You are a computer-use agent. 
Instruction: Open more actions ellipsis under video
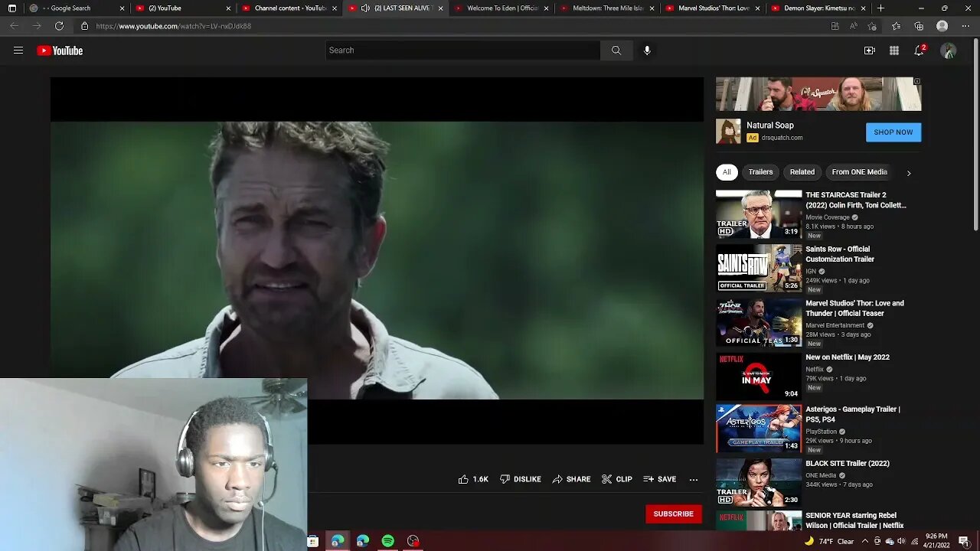tap(694, 480)
